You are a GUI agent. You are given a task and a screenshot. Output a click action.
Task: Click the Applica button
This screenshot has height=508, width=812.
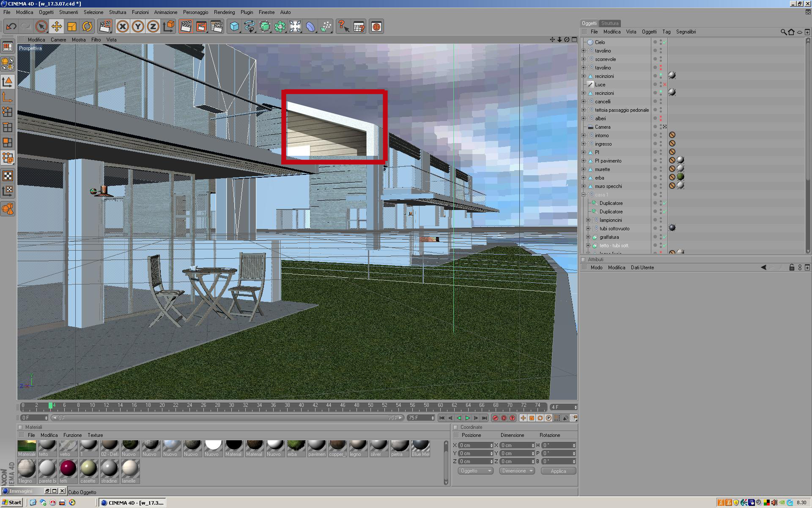(558, 471)
